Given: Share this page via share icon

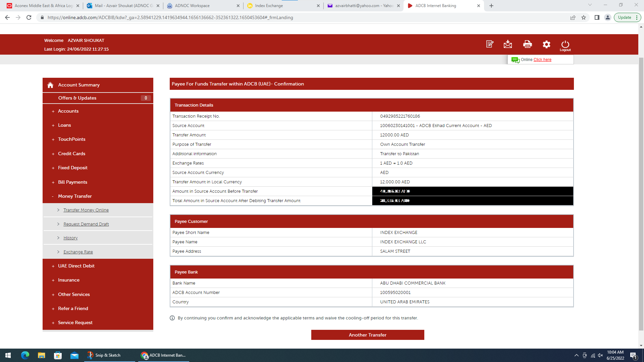Looking at the screenshot, I should point(573,17).
